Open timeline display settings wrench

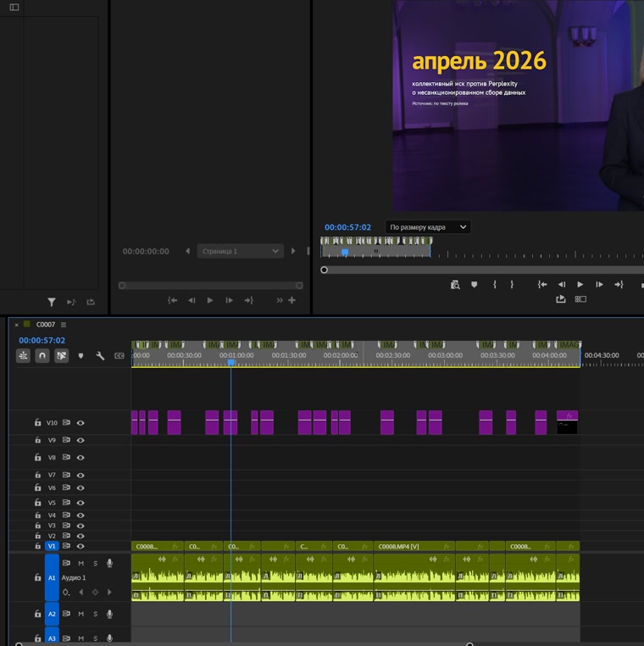click(100, 355)
